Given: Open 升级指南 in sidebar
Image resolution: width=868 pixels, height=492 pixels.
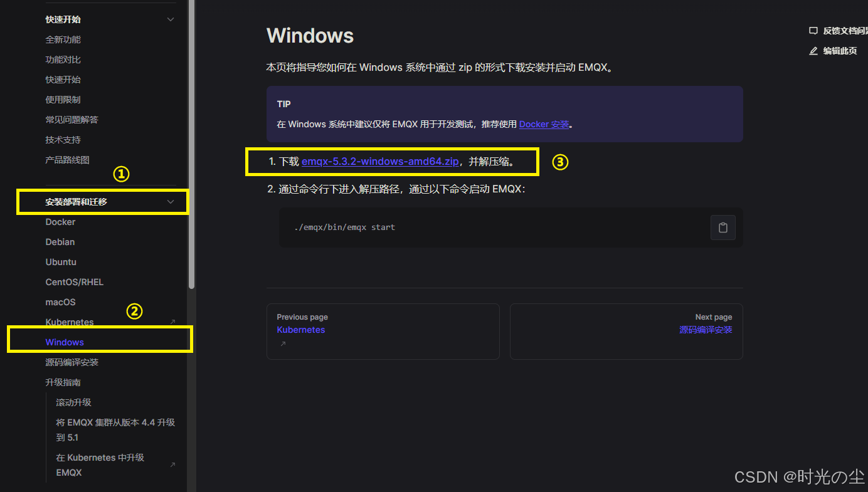Looking at the screenshot, I should 63,382.
